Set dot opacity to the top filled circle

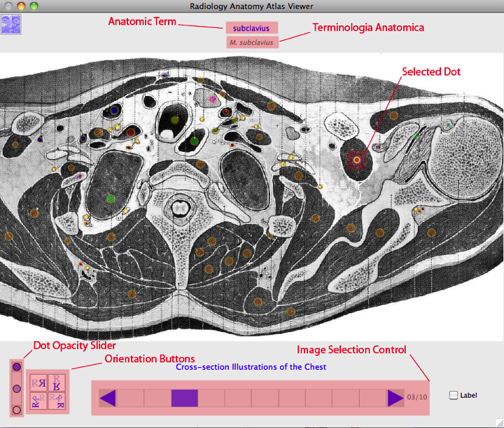17,366
